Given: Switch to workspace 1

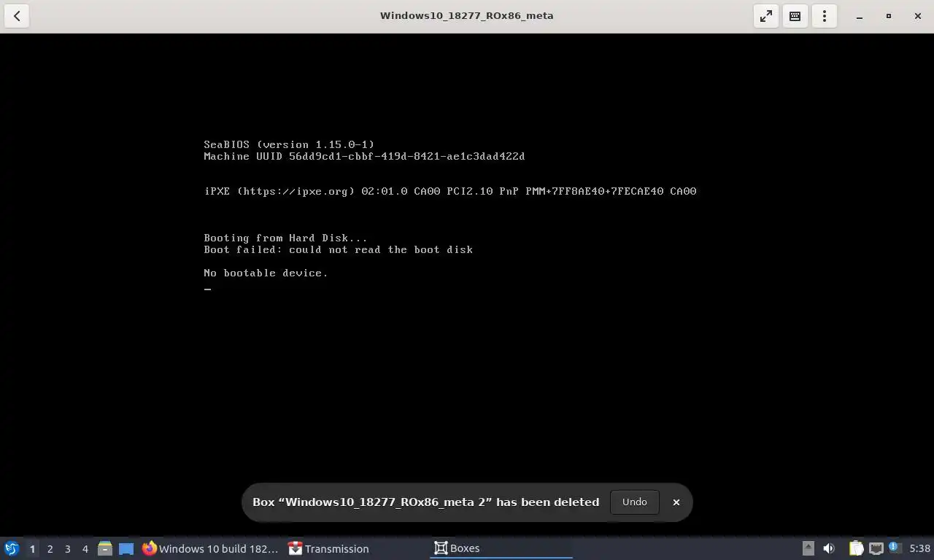Looking at the screenshot, I should pyautogui.click(x=32, y=548).
